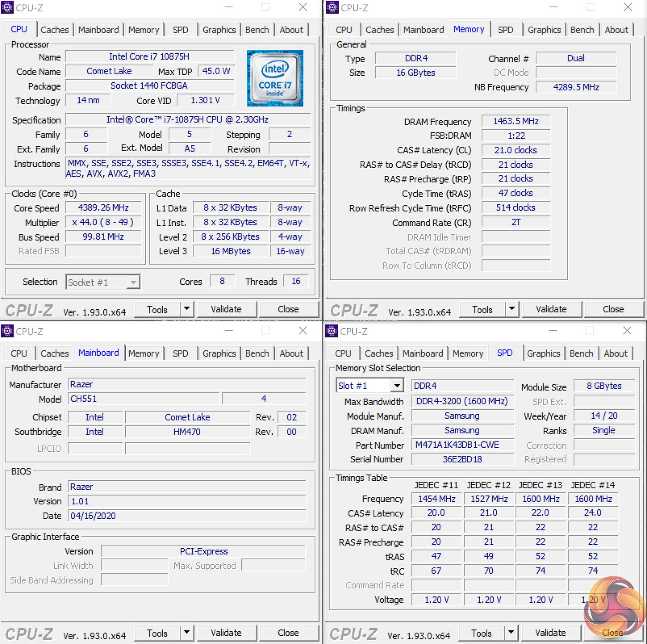
Task: Click the CPU-Z title icon in the SPD window
Action: (x=332, y=331)
